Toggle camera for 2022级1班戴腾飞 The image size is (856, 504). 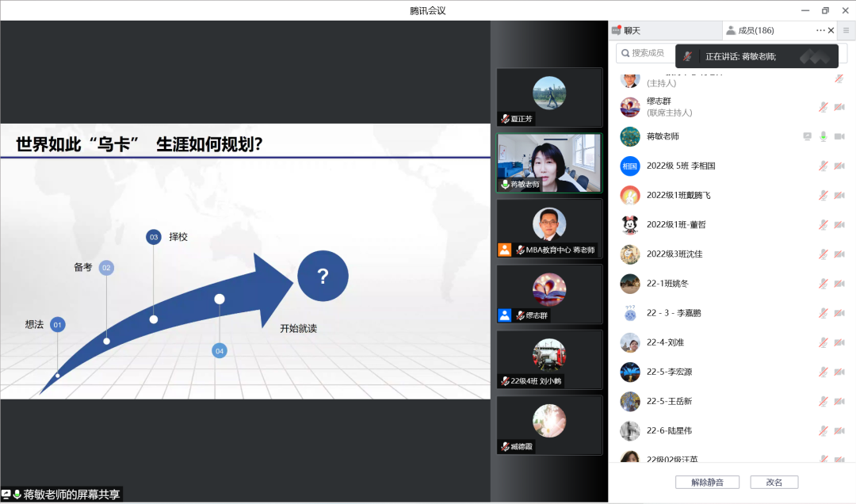pyautogui.click(x=839, y=196)
